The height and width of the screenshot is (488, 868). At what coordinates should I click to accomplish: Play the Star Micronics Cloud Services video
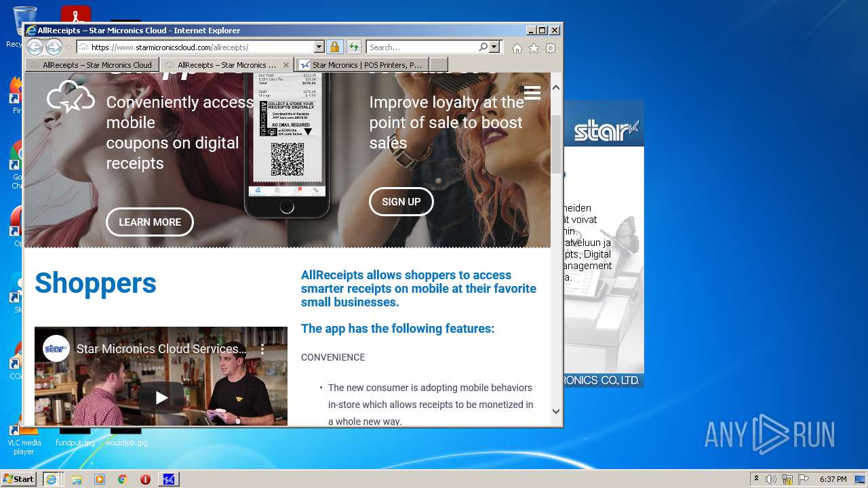161,398
